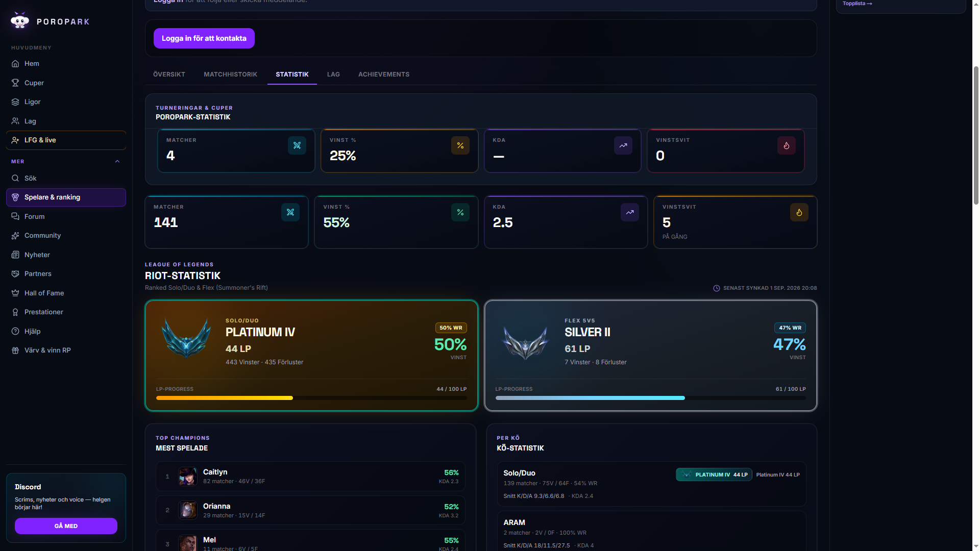This screenshot has width=980, height=551.
Task: Click the Forum chat icon
Action: point(15,217)
